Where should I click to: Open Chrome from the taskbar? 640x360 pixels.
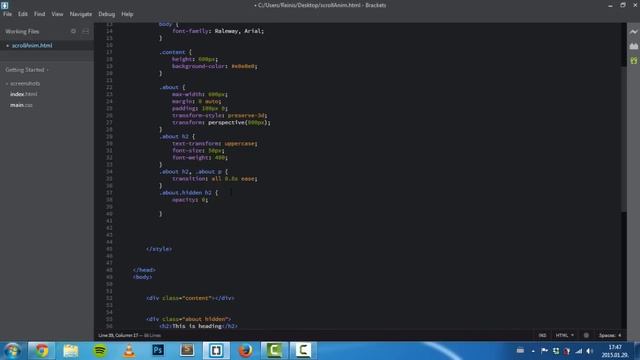point(41,350)
